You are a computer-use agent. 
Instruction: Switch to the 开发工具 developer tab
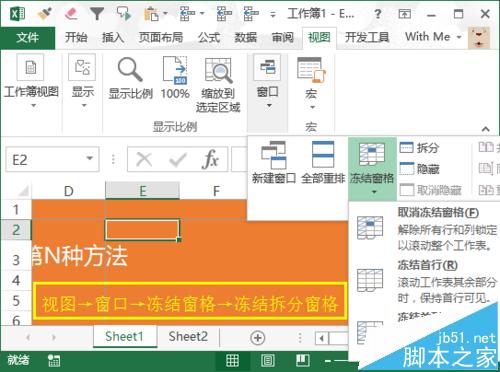tap(367, 37)
